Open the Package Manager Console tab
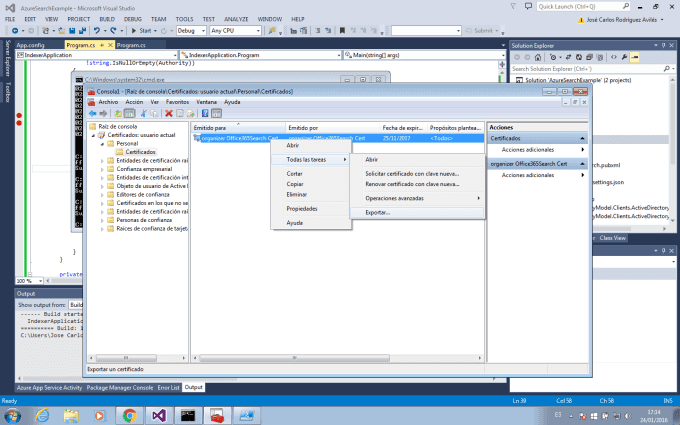The image size is (680, 425). (x=120, y=388)
